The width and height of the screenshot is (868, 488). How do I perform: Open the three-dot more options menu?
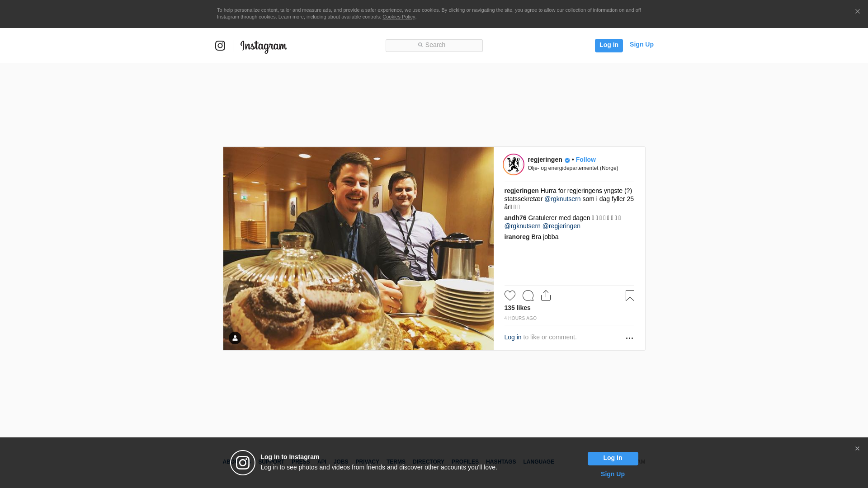coord(629,338)
